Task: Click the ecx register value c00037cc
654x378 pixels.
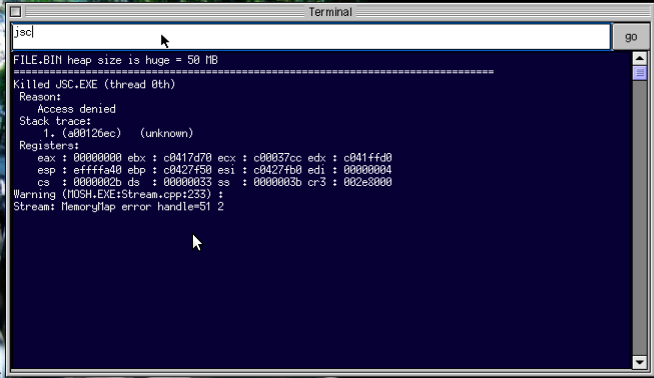Action: (277, 158)
